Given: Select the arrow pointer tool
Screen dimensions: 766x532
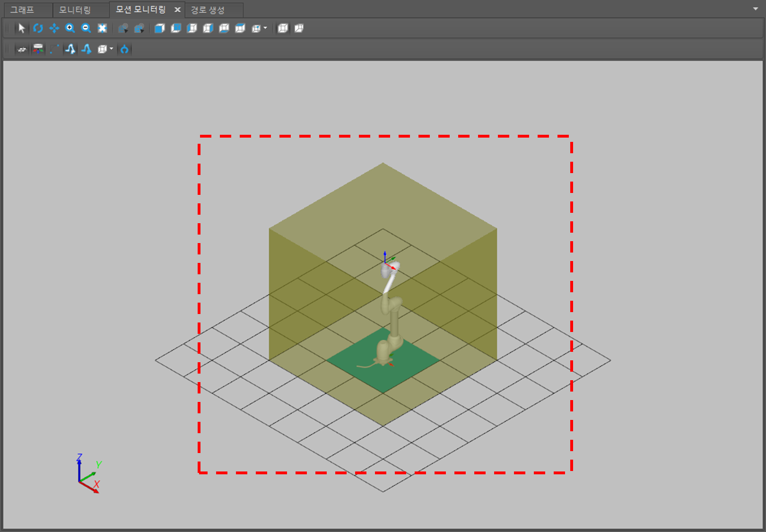Looking at the screenshot, I should pyautogui.click(x=21, y=28).
